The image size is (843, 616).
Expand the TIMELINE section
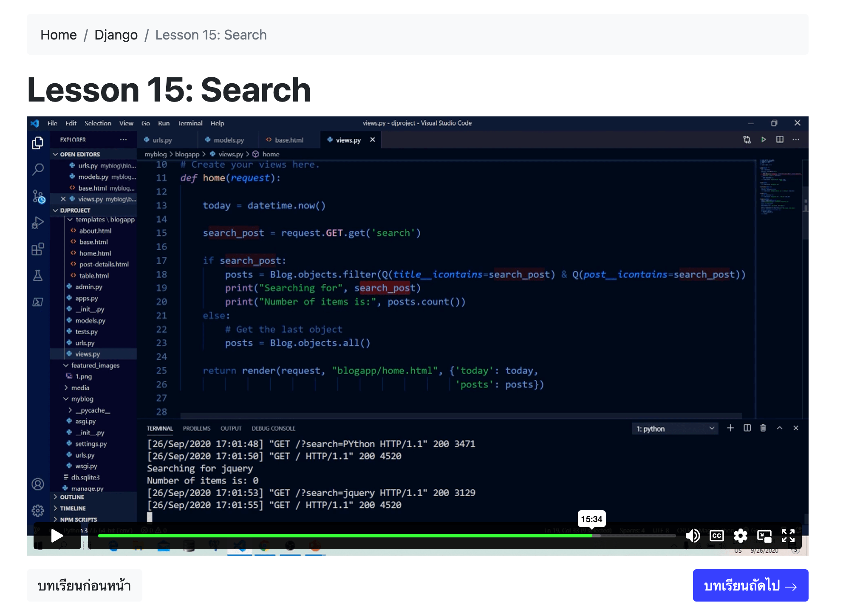93,509
